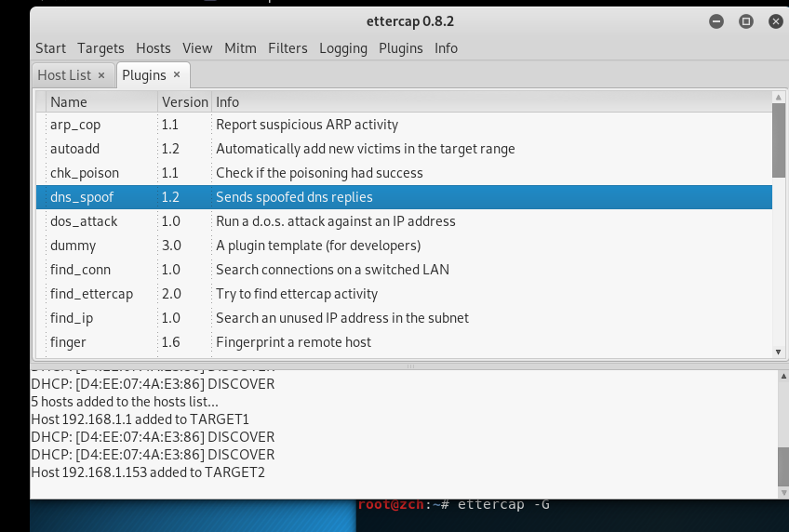Open the Logging menu
Screen dimensions: 789x532
click(x=343, y=48)
